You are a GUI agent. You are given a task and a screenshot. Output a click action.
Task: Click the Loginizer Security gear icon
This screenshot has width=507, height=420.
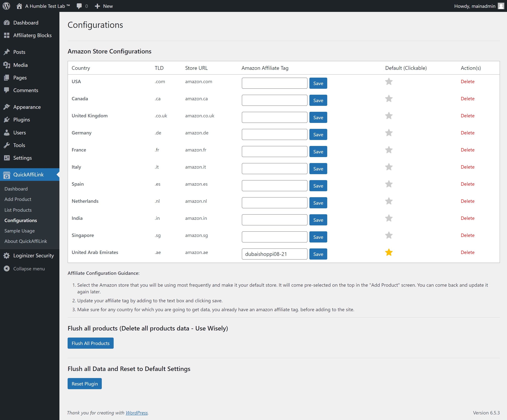7,256
